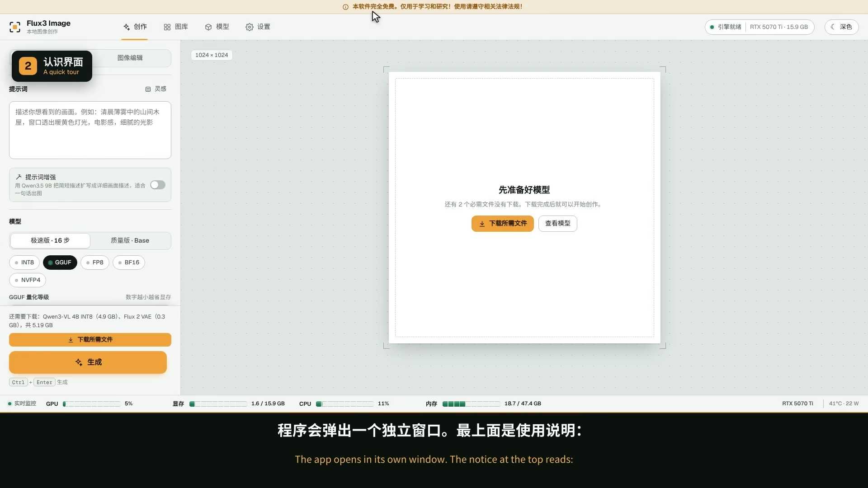The width and height of the screenshot is (868, 488).
Task: Click the 实时监控 status indicator
Action: [x=22, y=404]
